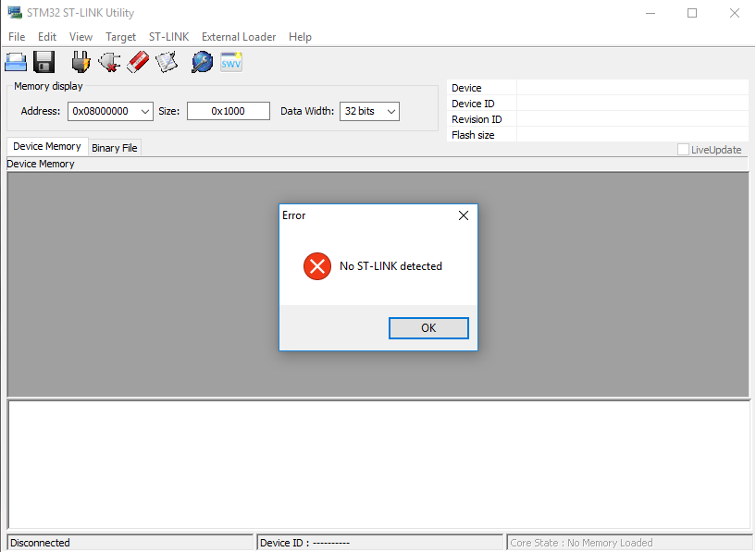The height and width of the screenshot is (552, 756).
Task: Click OK in the Error dialog
Action: tap(428, 328)
